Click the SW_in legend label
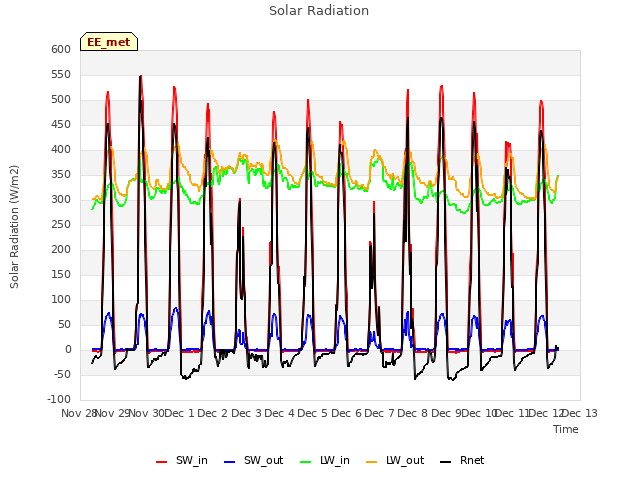Screen dimensions: 640x480 tap(192, 460)
